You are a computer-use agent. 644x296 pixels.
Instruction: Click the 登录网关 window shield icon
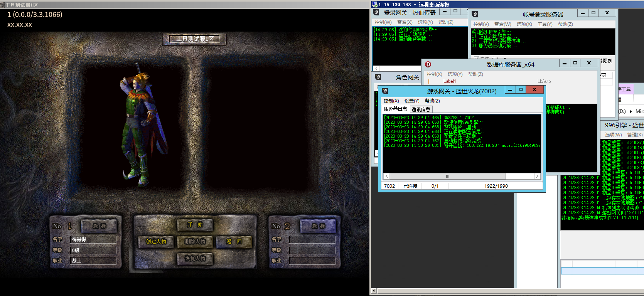pos(376,13)
